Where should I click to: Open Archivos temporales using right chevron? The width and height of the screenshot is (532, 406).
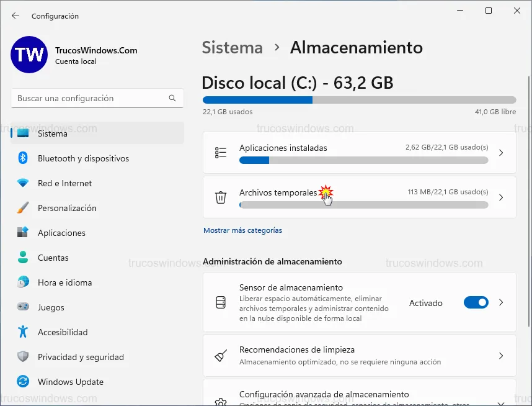(501, 197)
